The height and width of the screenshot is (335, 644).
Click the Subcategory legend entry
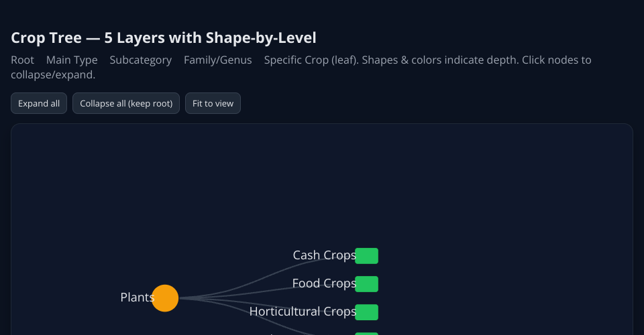pos(141,60)
